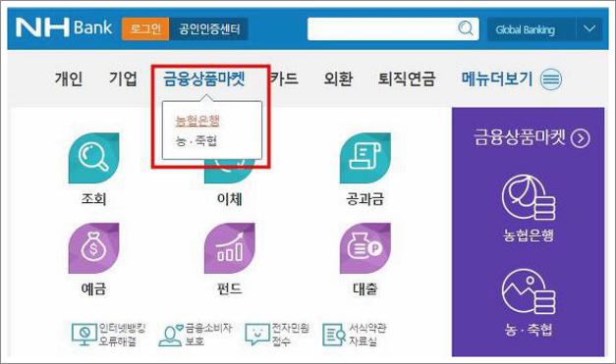Click the 공과금 label
The height and width of the screenshot is (364, 616).
coord(364,199)
